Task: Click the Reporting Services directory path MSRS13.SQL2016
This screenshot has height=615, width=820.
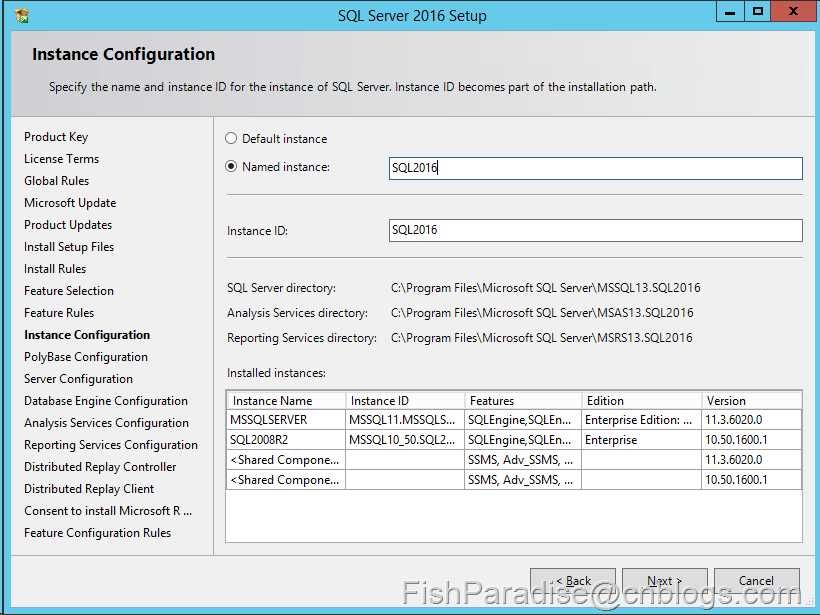Action: click(x=542, y=338)
